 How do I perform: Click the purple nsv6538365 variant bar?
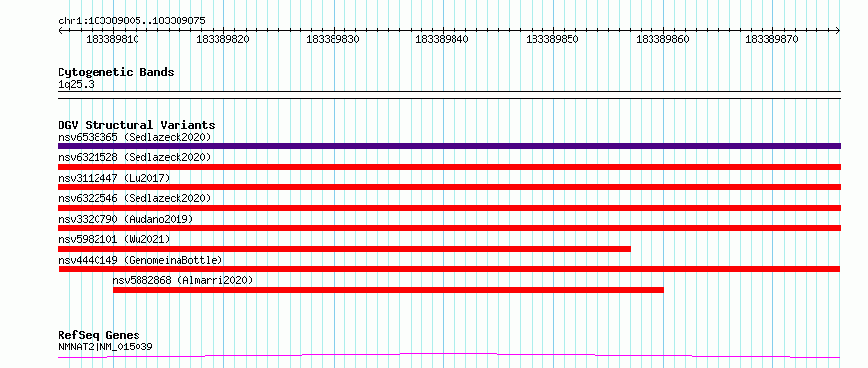tap(449, 146)
